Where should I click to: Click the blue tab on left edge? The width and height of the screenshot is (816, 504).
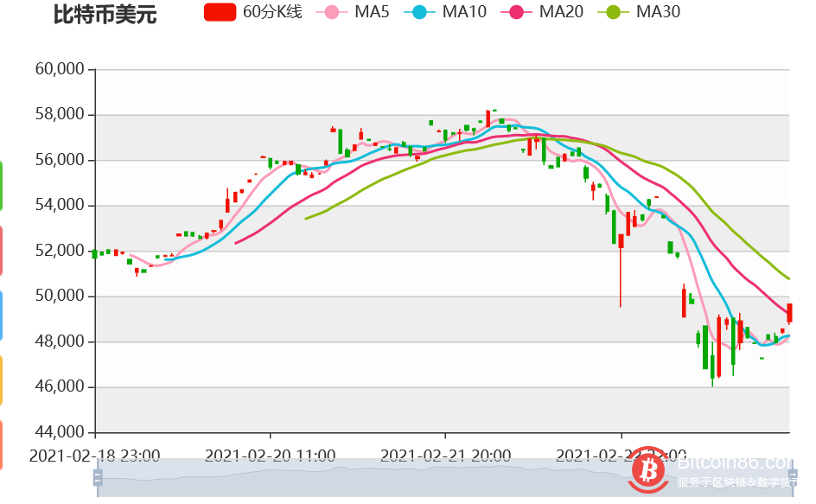coord(2,316)
